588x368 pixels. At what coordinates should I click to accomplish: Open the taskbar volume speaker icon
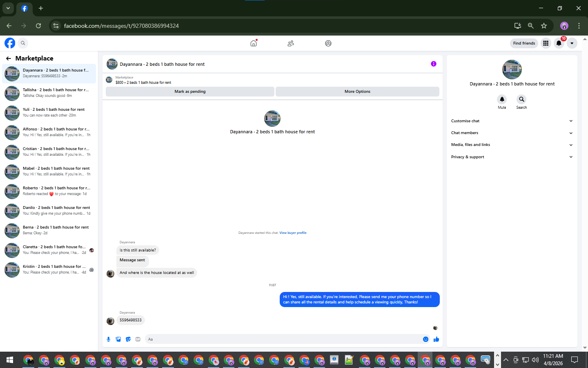(x=535, y=360)
